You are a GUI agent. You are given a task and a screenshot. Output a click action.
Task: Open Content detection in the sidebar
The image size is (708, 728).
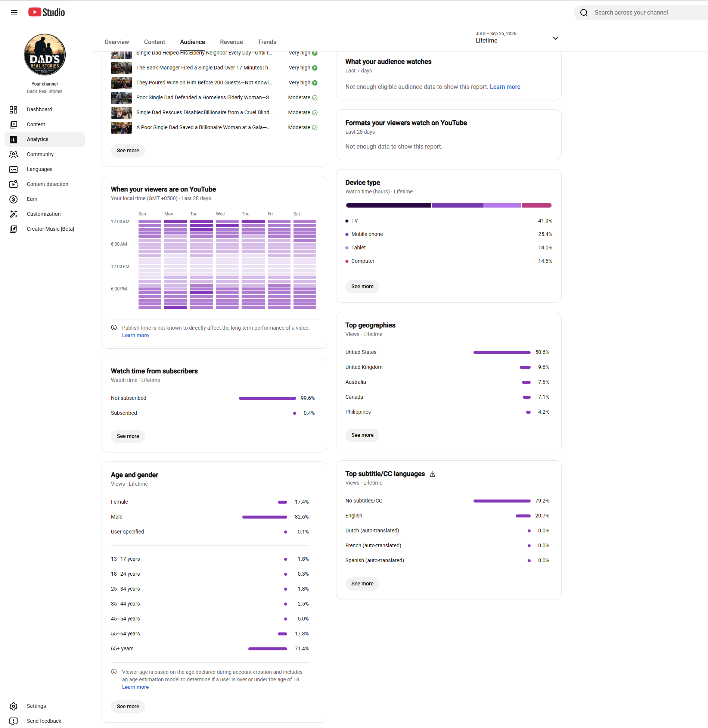click(45, 184)
